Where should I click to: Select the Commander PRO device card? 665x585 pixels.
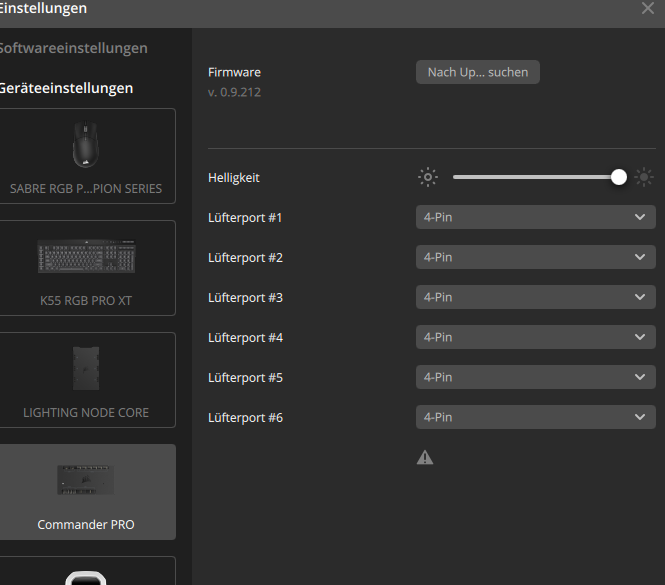click(x=86, y=492)
